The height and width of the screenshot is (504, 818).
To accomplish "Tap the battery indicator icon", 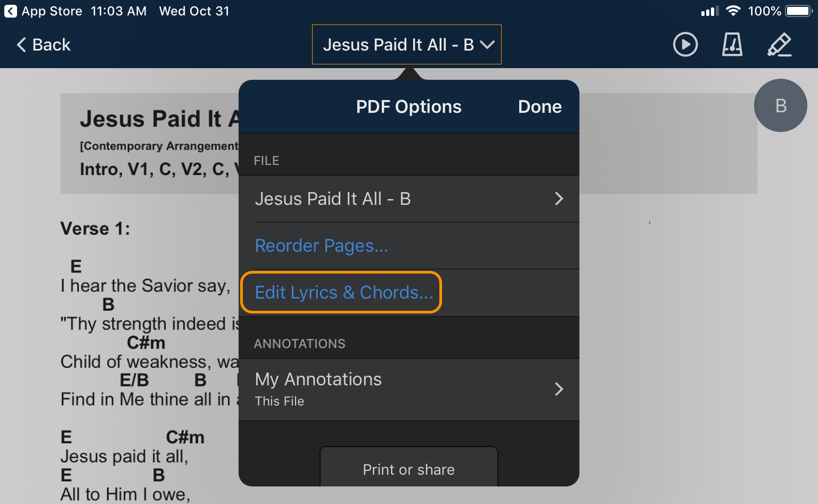I will [x=799, y=11].
